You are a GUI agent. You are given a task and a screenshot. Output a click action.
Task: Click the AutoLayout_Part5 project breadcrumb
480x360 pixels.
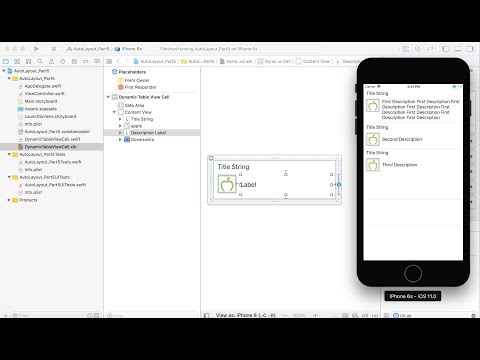pyautogui.click(x=154, y=61)
